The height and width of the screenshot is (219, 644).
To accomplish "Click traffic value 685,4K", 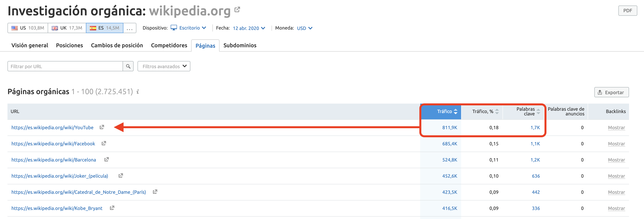I will [449, 144].
